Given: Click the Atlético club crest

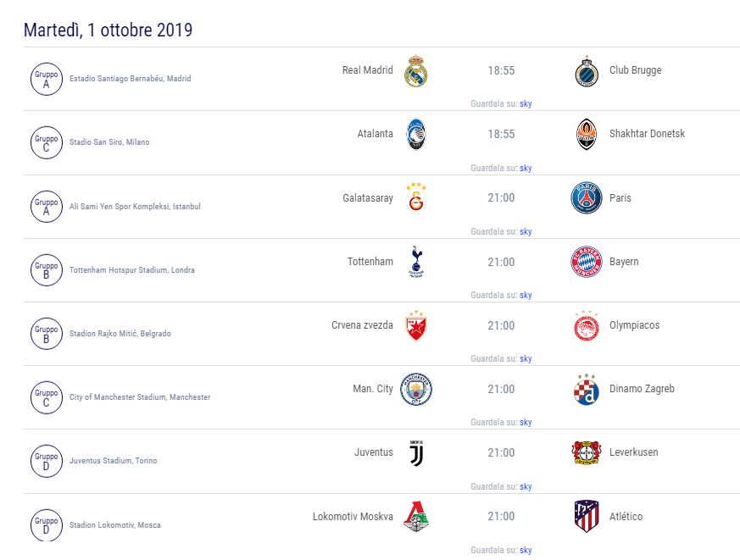Looking at the screenshot, I should coord(587,516).
